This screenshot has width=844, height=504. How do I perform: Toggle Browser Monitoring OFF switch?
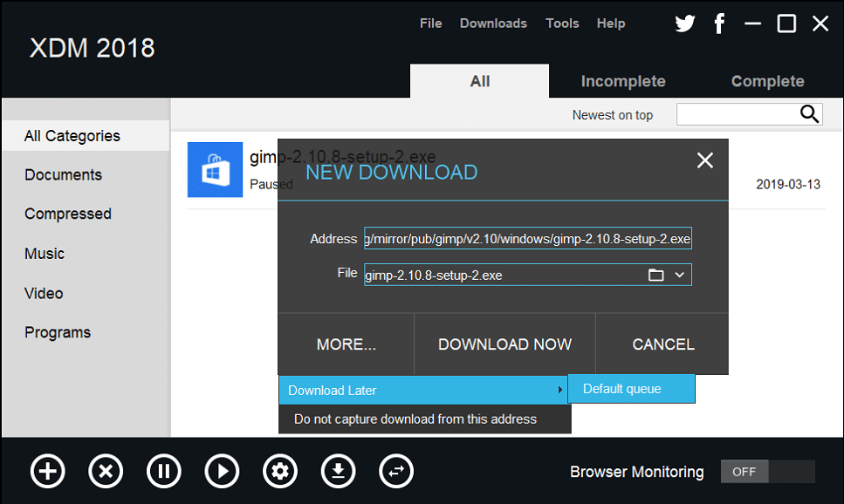tap(768, 472)
